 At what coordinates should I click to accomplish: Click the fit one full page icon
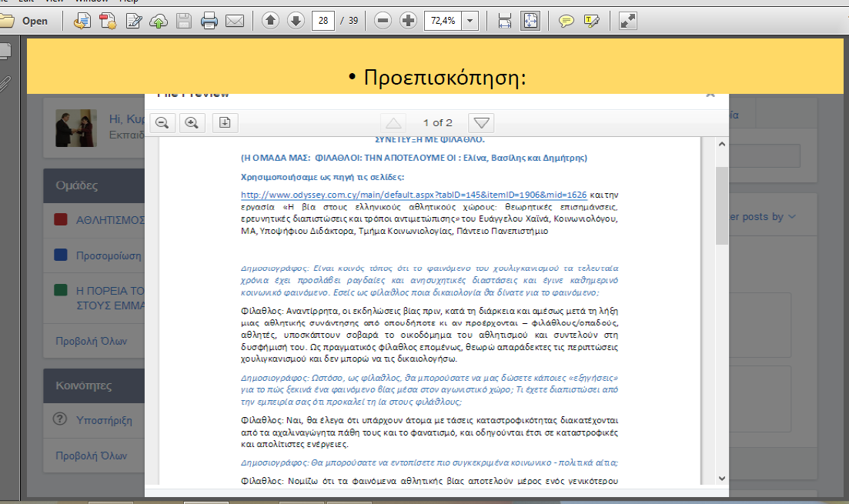coord(530,21)
